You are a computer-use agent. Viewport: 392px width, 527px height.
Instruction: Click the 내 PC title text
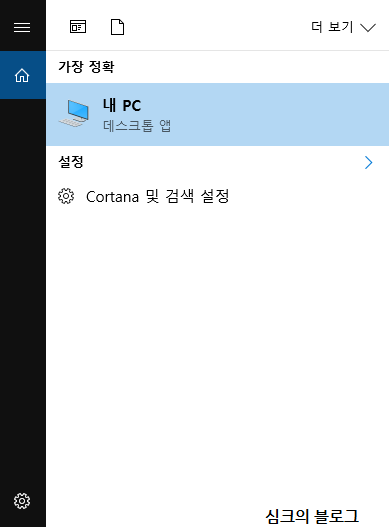coord(122,106)
